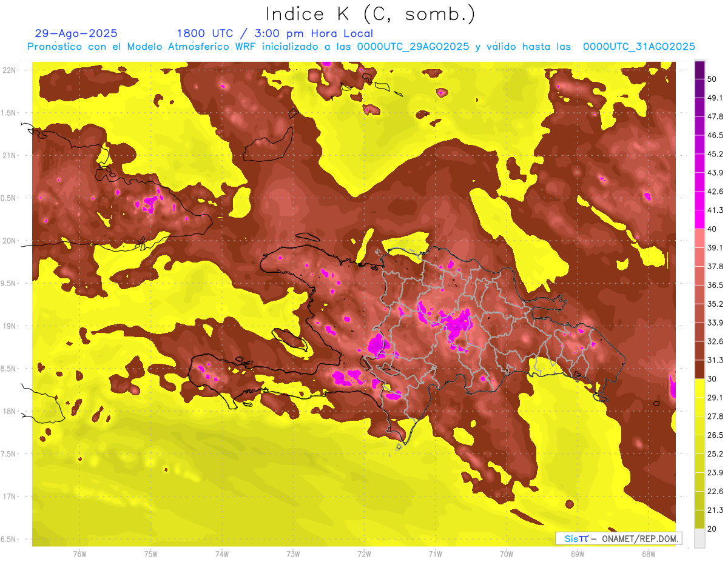Screen dimensions: 728x562
Task: Click the "23.9" color scale value
Action: (x=715, y=473)
